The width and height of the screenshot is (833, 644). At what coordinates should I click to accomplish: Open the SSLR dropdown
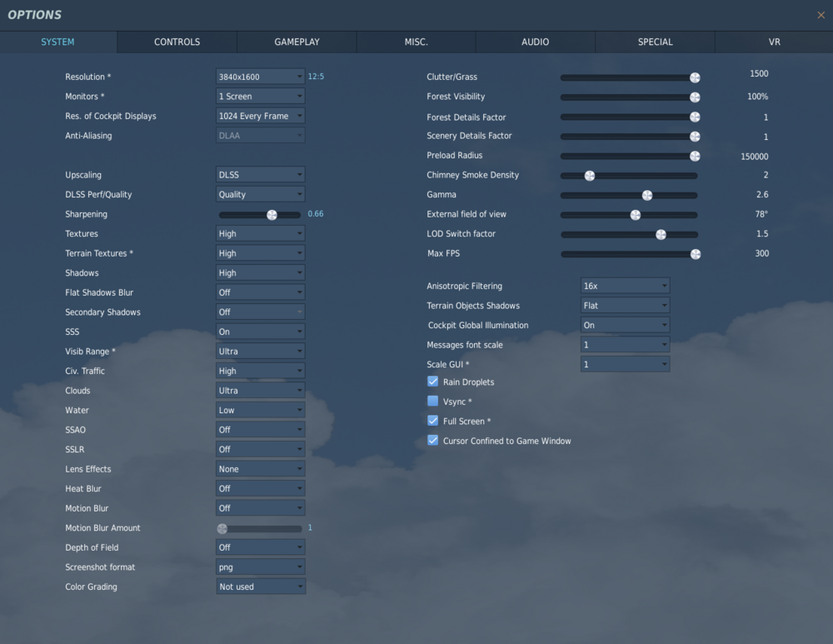(x=260, y=450)
